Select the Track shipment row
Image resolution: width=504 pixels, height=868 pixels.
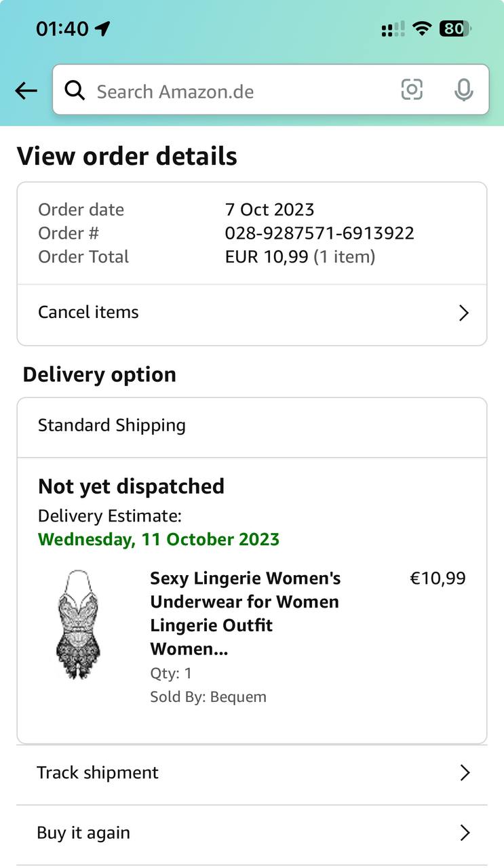[x=252, y=774]
